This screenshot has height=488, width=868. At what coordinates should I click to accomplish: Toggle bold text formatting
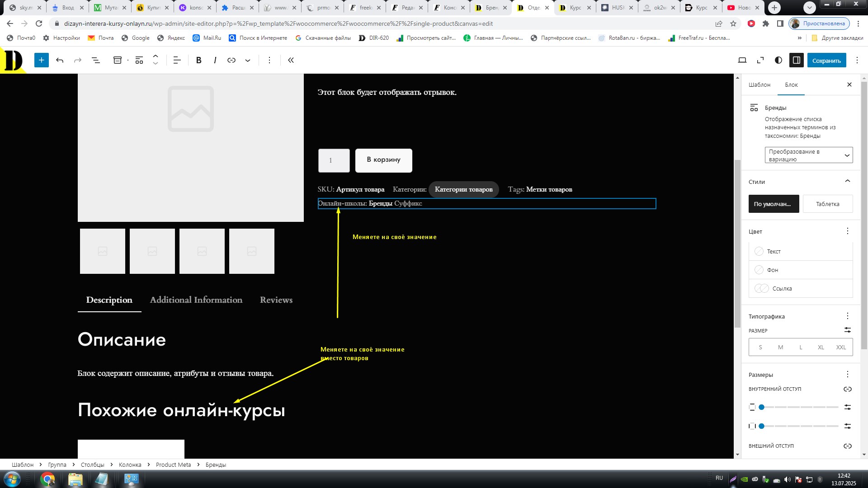point(198,60)
